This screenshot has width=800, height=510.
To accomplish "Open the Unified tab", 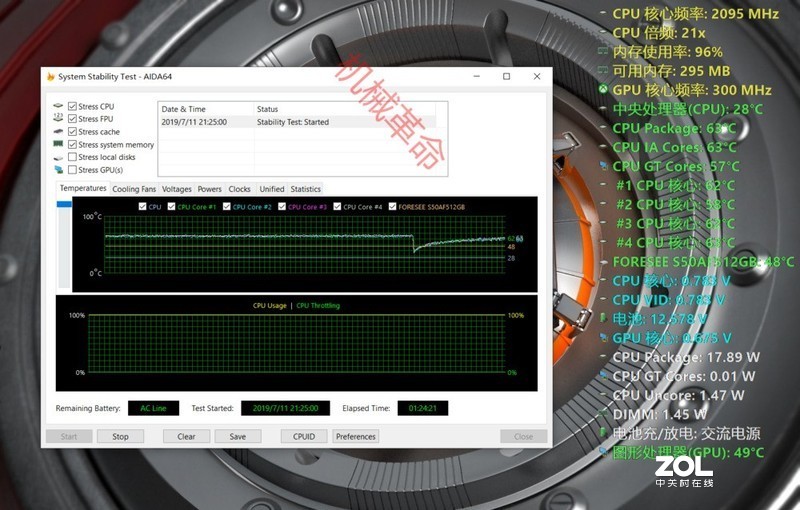I will tap(272, 189).
